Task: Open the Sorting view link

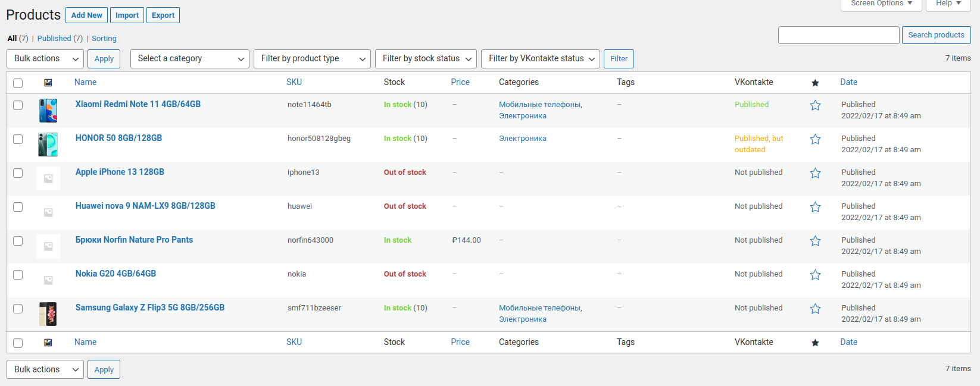Action: click(x=104, y=39)
